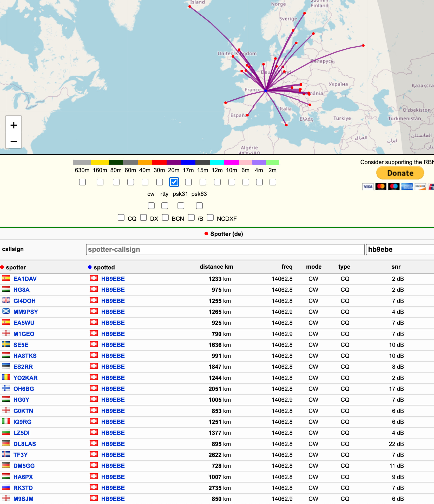This screenshot has height=504, width=434.
Task: Zoom in on the map with plus button
Action: 14,125
